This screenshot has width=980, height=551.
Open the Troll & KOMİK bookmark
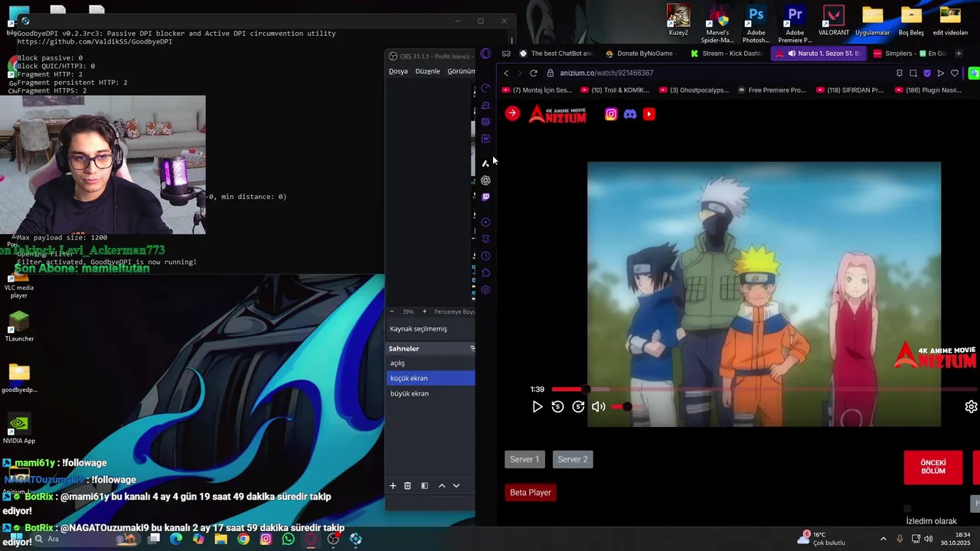[614, 90]
